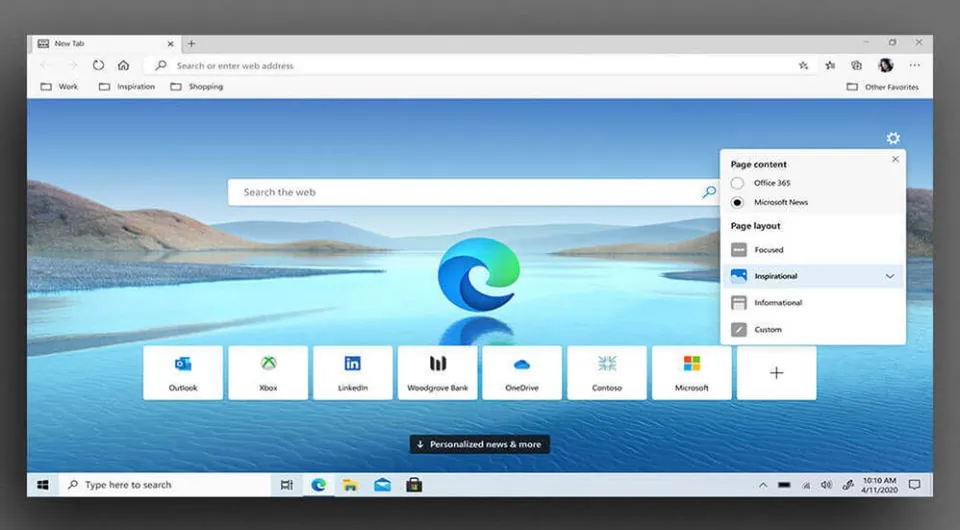Open the Collections icon

[857, 65]
